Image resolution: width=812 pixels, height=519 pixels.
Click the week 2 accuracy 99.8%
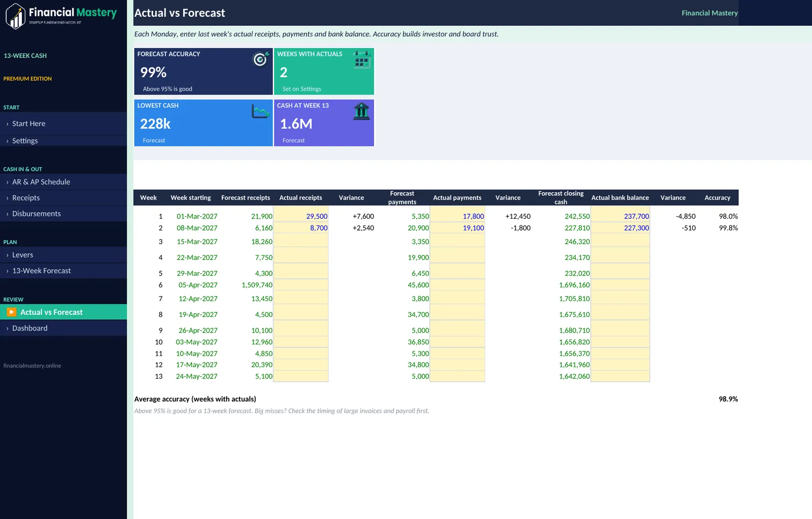coord(728,228)
